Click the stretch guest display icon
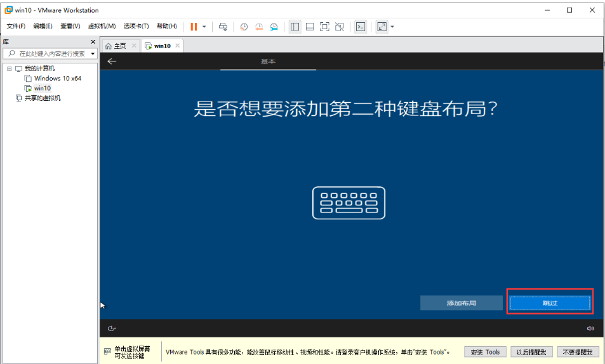This screenshot has height=364, width=605. click(x=382, y=27)
